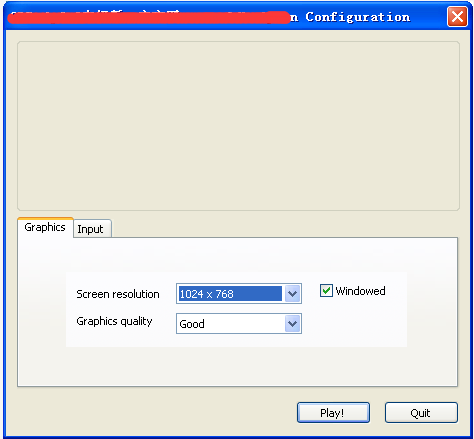Image resolution: width=474 pixels, height=439 pixels.
Task: Open the Input tab
Action: pyautogui.click(x=92, y=229)
